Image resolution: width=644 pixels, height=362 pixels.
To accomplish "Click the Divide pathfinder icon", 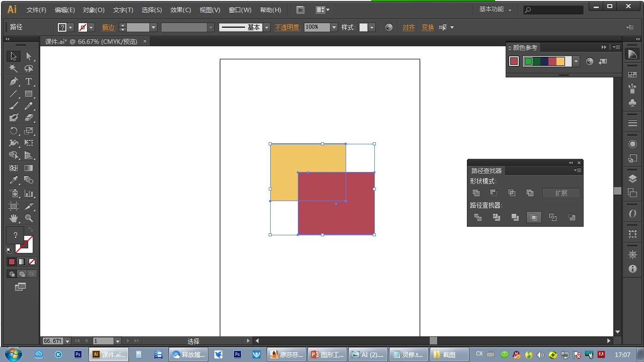I will coord(477,217).
